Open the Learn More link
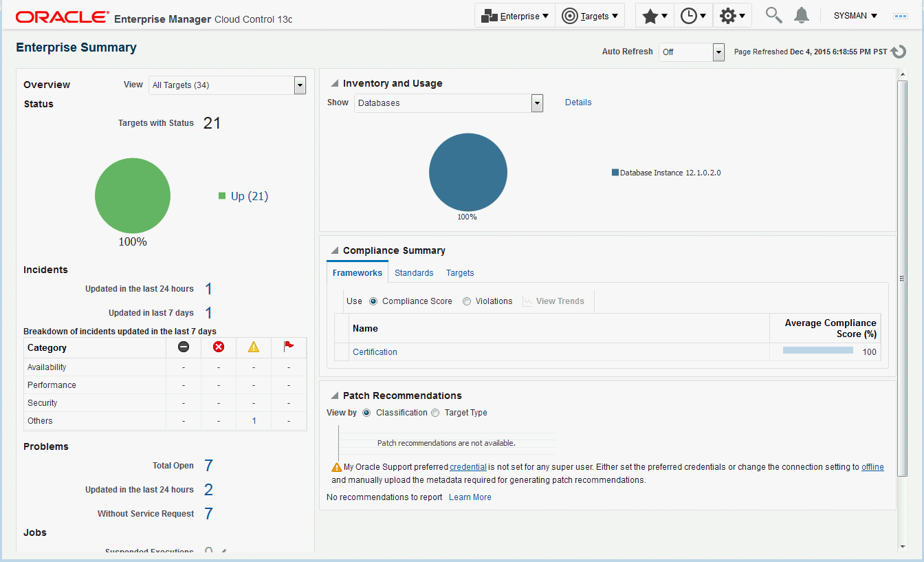This screenshot has height=562, width=924. (470, 497)
